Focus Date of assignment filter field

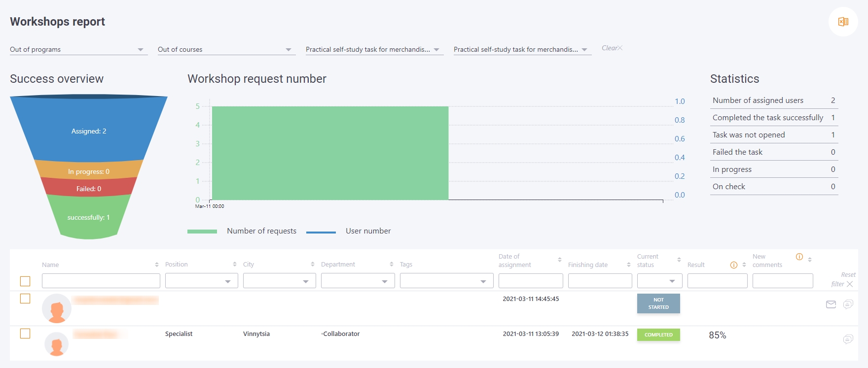point(531,281)
